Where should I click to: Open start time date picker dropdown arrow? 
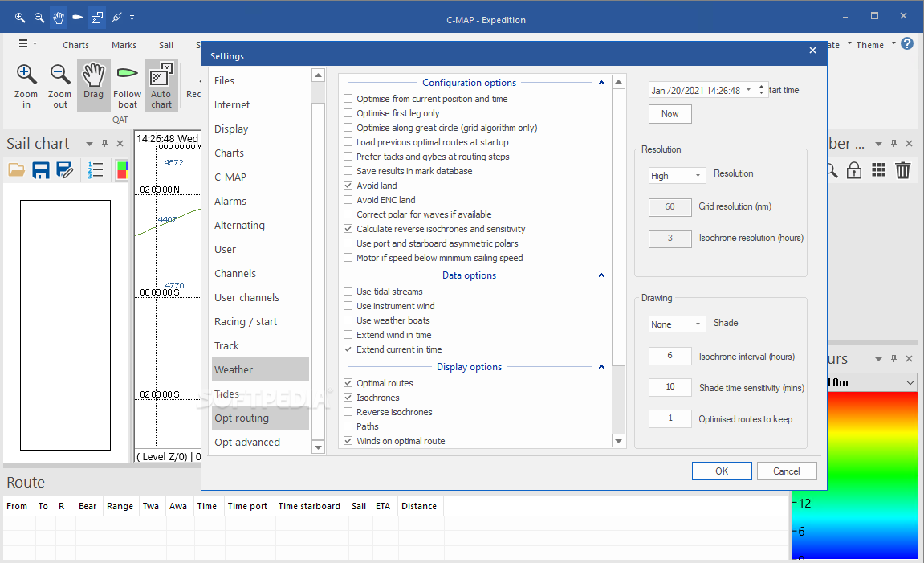pos(748,90)
